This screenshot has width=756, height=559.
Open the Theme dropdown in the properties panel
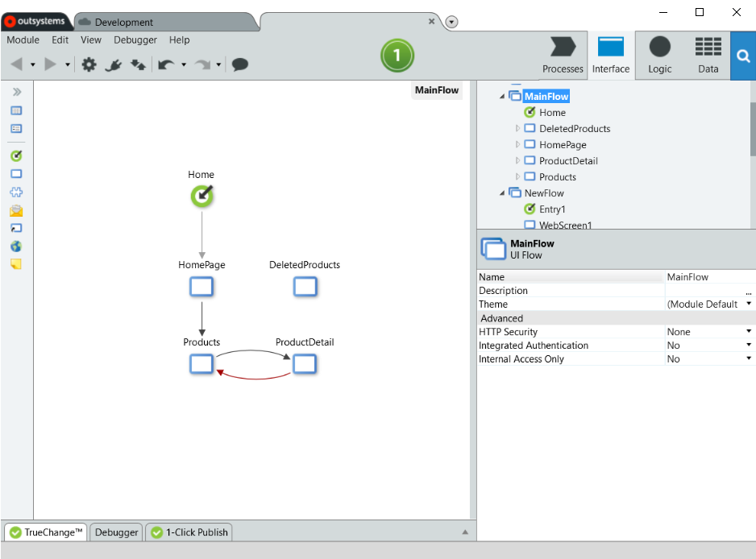749,304
